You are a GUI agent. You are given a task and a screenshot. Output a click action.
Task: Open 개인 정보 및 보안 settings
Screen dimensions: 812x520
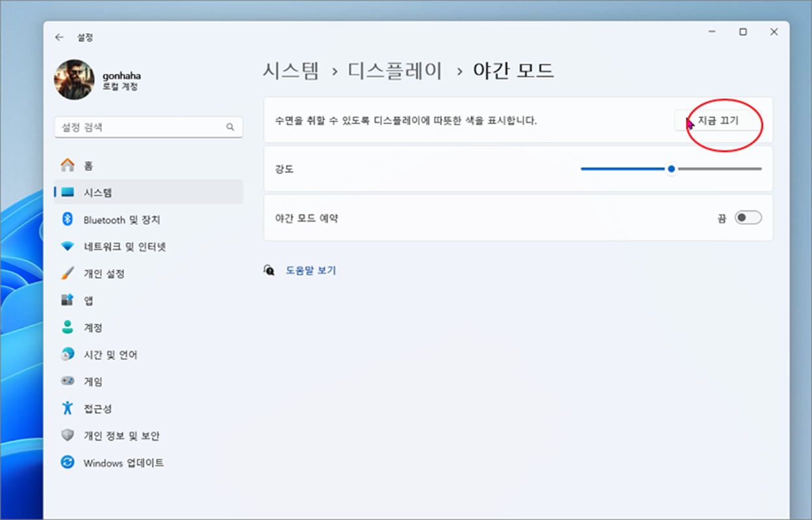(x=149, y=435)
